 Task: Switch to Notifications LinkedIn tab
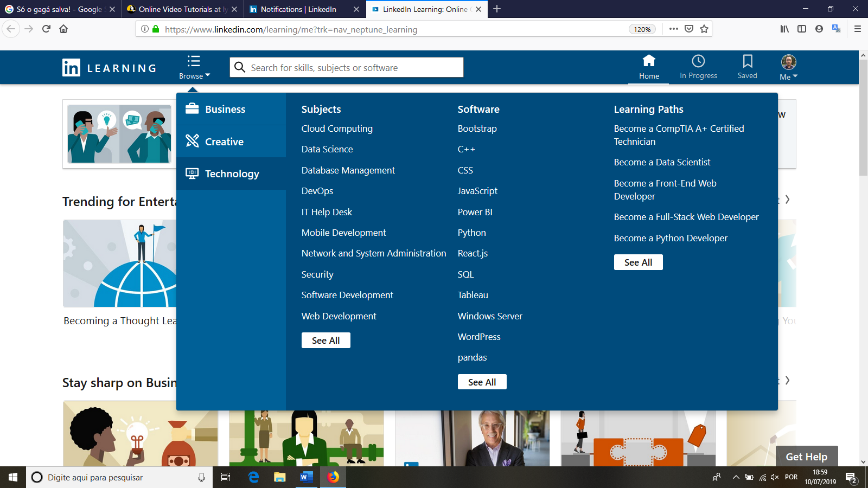298,9
